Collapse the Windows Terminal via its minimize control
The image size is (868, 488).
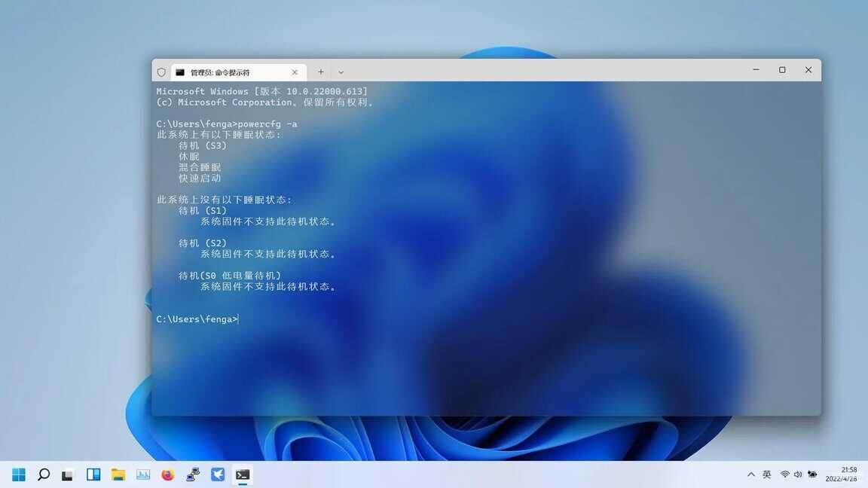(755, 69)
